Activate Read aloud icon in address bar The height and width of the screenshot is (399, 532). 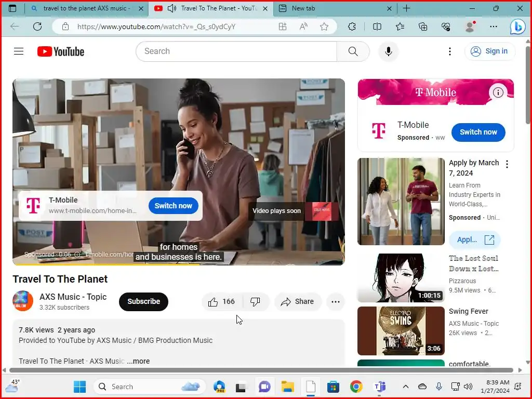click(303, 26)
